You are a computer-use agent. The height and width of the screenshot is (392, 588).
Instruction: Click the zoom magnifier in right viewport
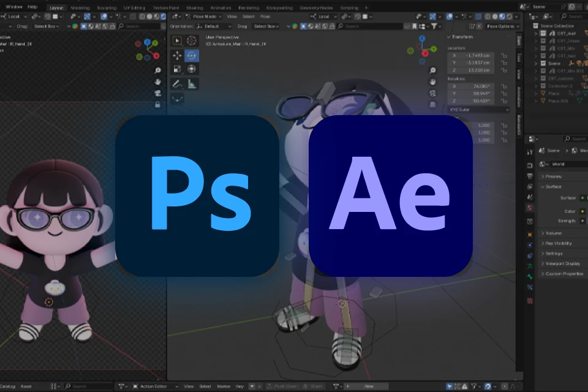(433, 70)
